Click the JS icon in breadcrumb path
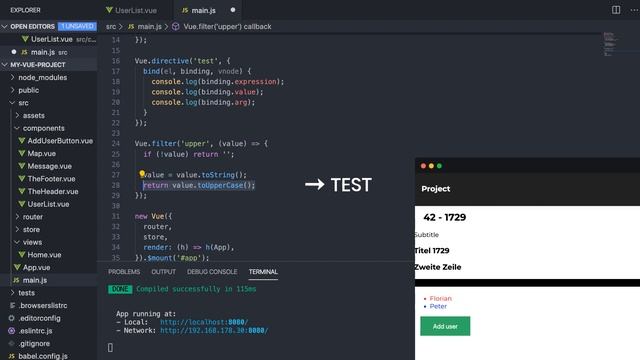Screen dimensions: 640x360 pyautogui.click(x=131, y=27)
